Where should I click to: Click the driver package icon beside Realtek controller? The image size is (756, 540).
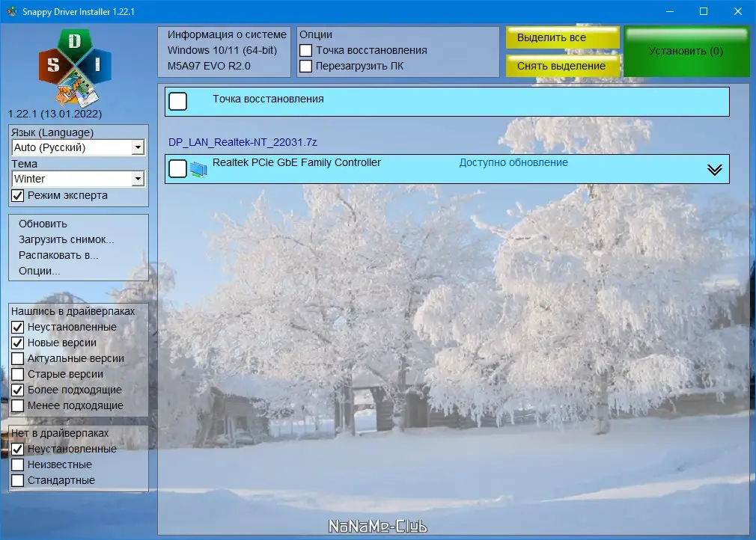(x=198, y=168)
